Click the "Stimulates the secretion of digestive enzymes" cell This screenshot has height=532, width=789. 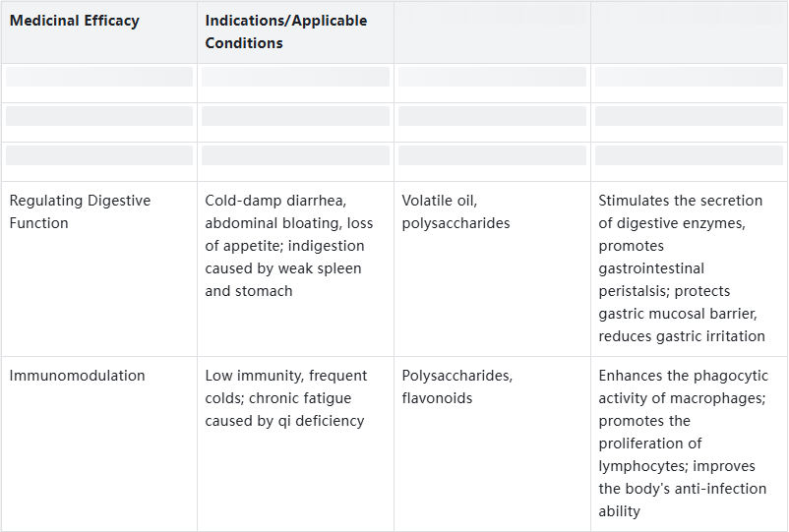coord(681,267)
